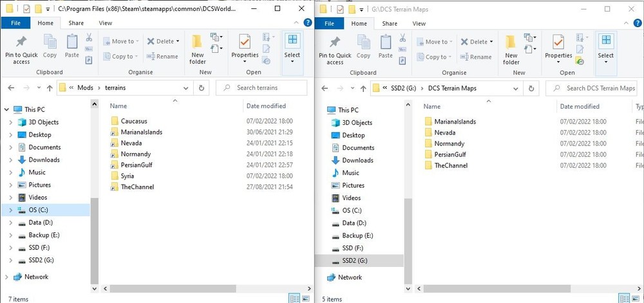Click Back arrow in DCS Terrain Maps window
Image resolution: width=644 pixels, height=303 pixels.
tap(325, 88)
